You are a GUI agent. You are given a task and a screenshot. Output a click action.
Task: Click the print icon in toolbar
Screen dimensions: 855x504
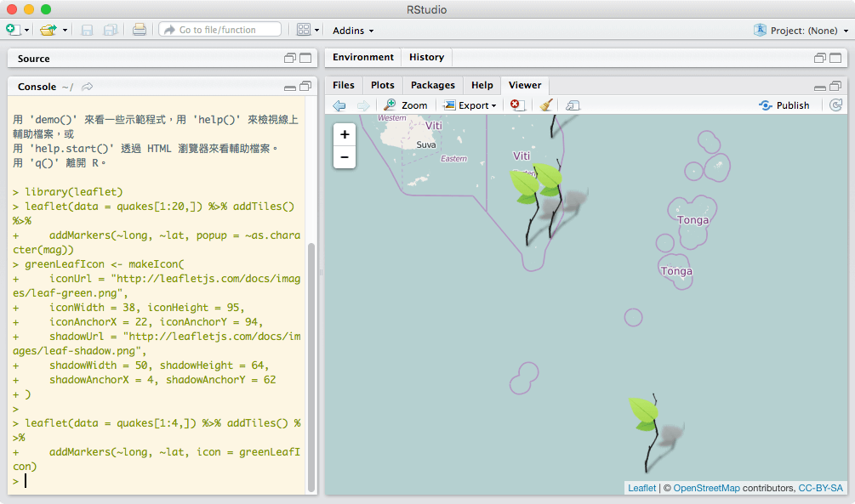point(140,30)
